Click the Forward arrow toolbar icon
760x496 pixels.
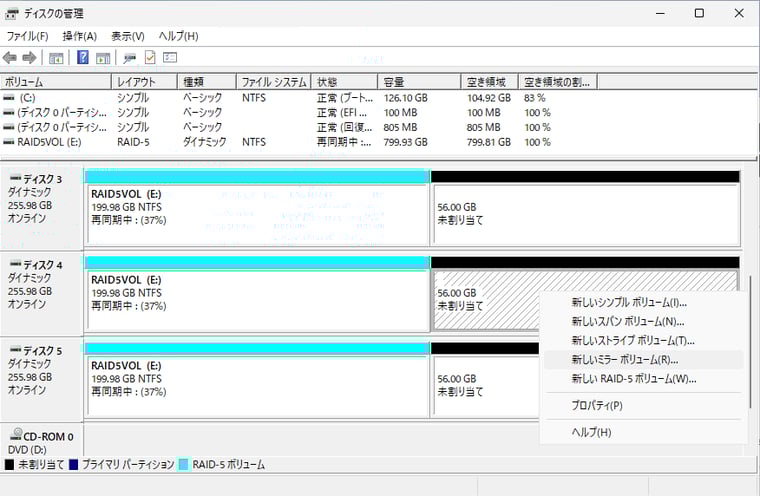[x=30, y=58]
